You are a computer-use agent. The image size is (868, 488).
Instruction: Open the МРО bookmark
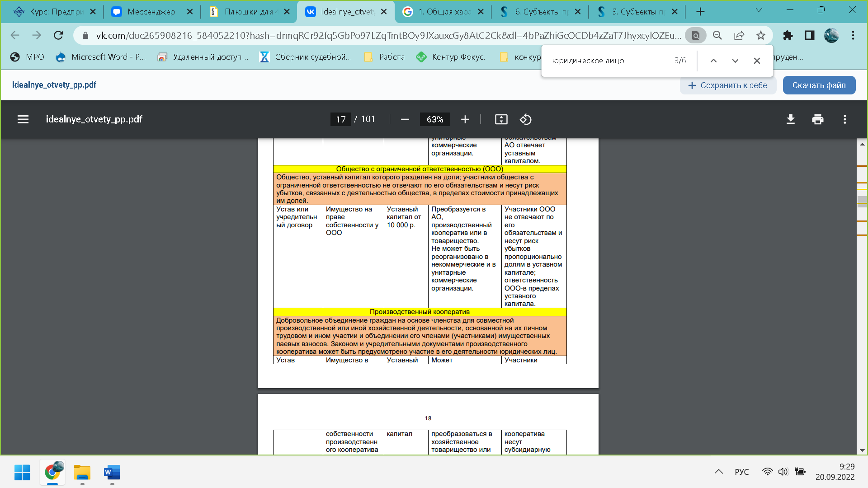pos(28,57)
